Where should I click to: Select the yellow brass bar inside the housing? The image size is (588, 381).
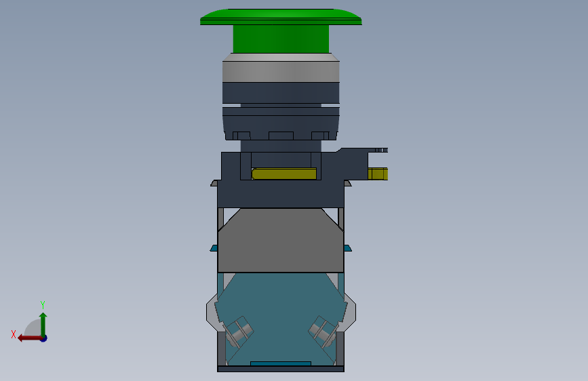coord(284,174)
